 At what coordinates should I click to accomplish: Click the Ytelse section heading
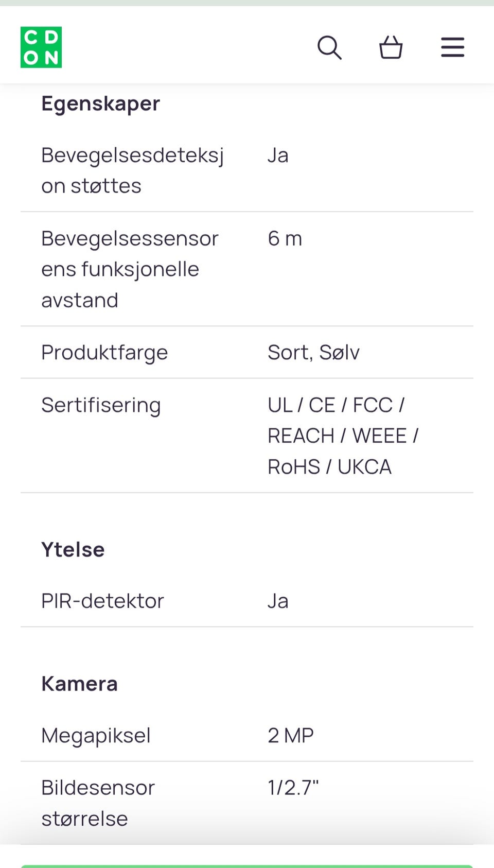coord(73,549)
